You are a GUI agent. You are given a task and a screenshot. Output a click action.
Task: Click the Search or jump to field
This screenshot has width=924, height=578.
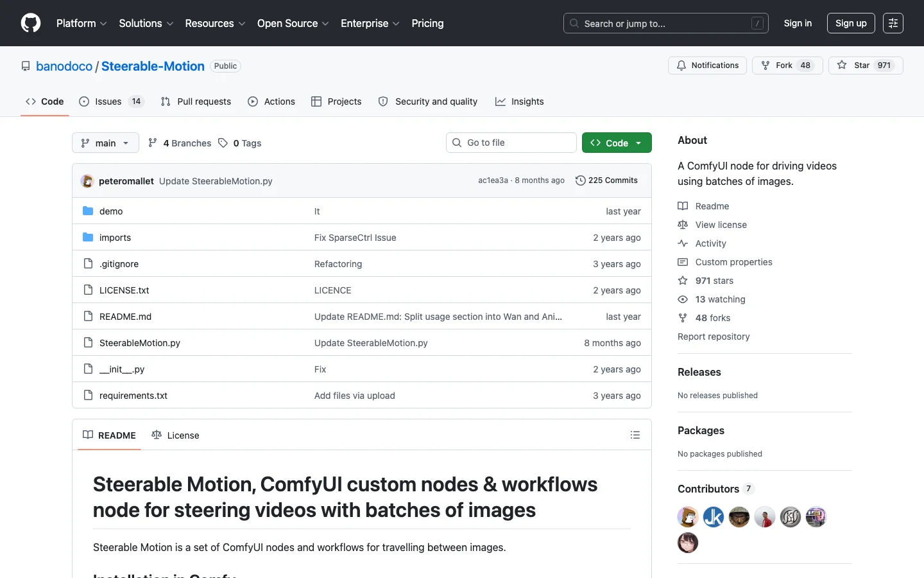pos(666,23)
